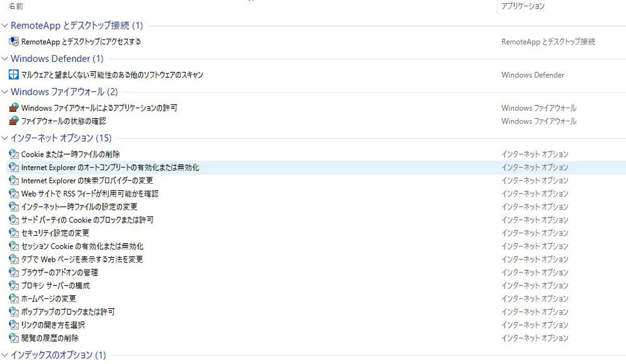Select タブで Web ページを表示する方法を変更
The width and height of the screenshot is (626, 364).
click(x=82, y=259)
